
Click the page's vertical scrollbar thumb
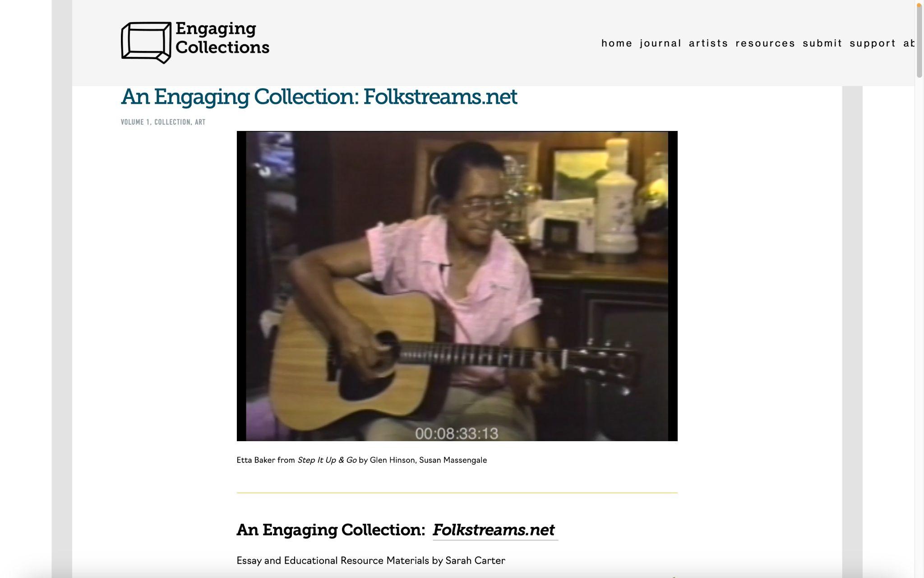(919, 41)
